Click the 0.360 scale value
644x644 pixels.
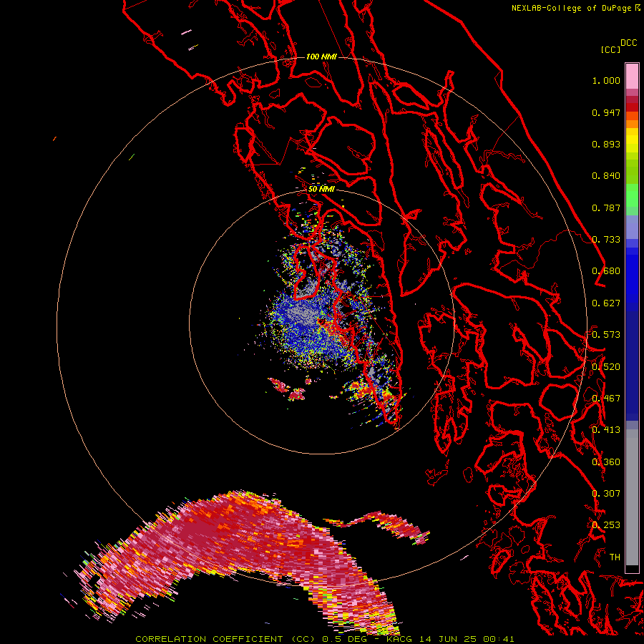[x=606, y=462]
